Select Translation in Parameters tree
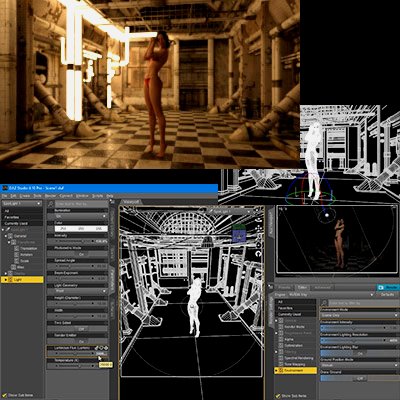This screenshot has height=400, width=400. point(29,248)
